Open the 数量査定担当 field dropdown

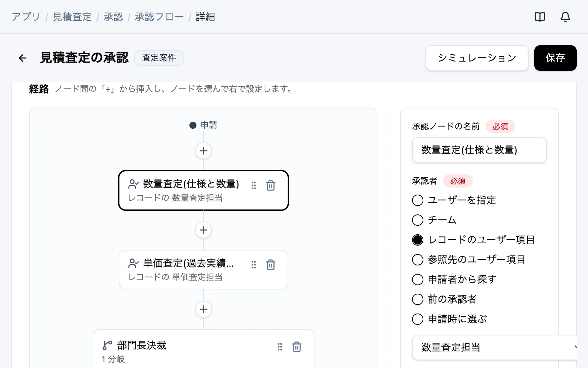coord(495,347)
